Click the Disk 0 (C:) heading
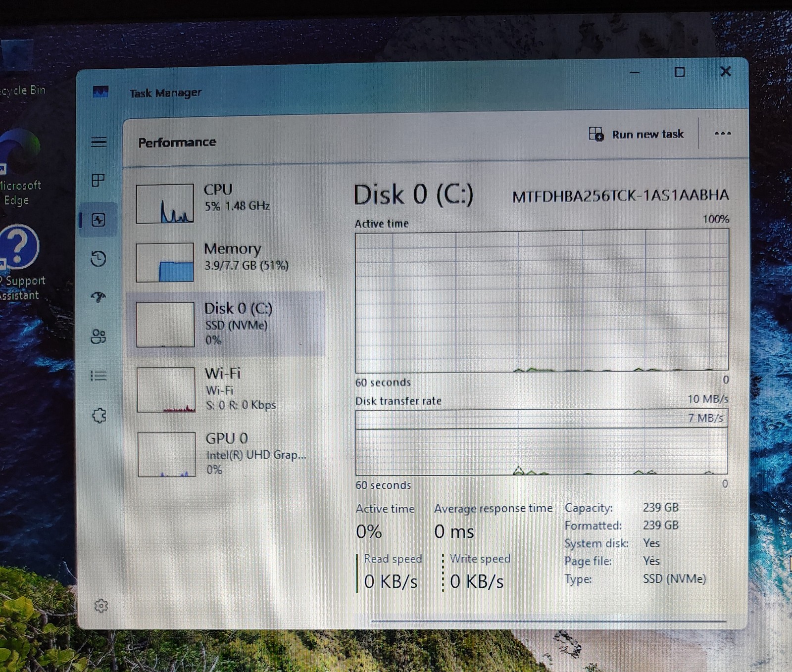 point(413,194)
